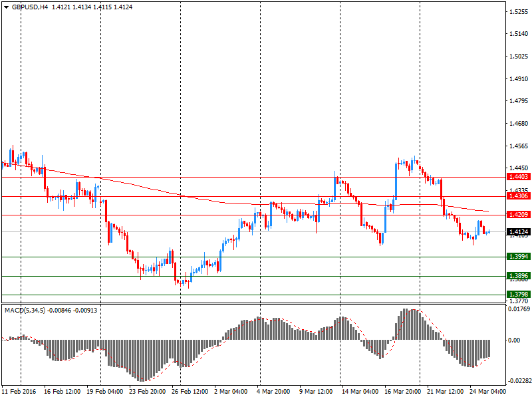Viewport: 532px width, 399px height.
Task: Click the 0.01769 value on MACD scale
Action: pyautogui.click(x=518, y=309)
